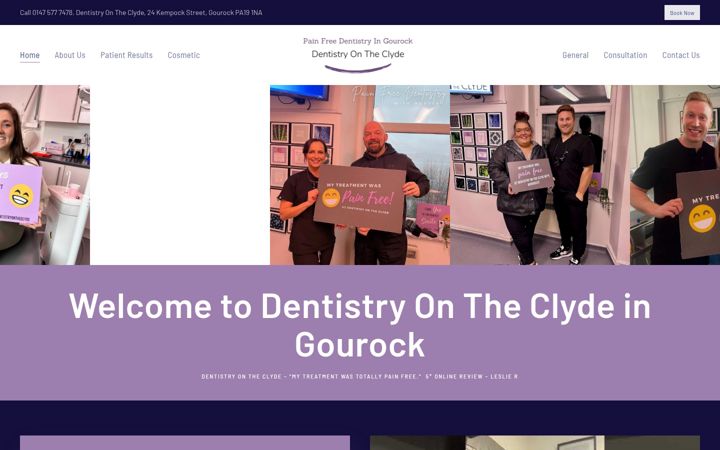Open the Contact Us page
720x450 pixels.
click(x=681, y=55)
